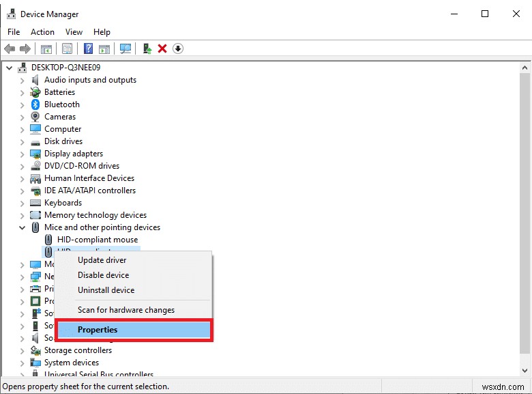Click the DVD/CD-ROM drives disc icon
This screenshot has height=394, width=532.
point(35,166)
